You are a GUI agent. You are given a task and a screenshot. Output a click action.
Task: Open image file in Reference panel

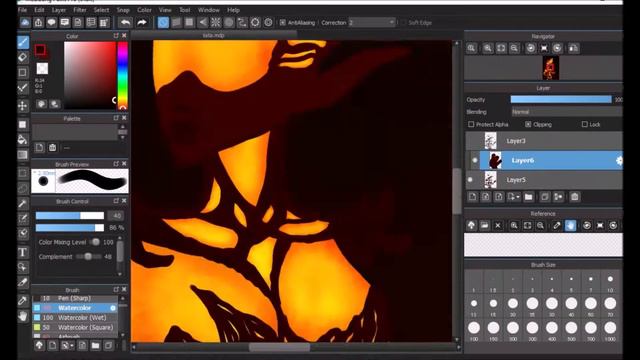(x=484, y=225)
